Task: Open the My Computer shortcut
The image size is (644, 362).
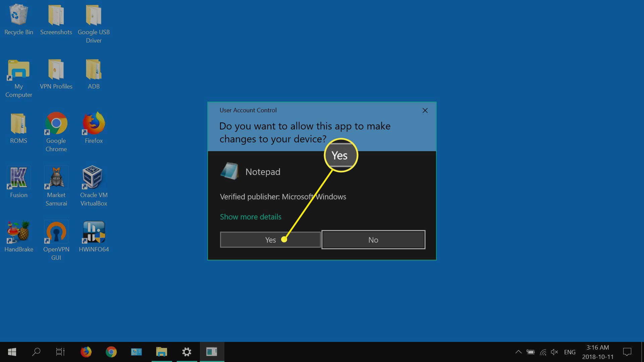Action: click(19, 78)
